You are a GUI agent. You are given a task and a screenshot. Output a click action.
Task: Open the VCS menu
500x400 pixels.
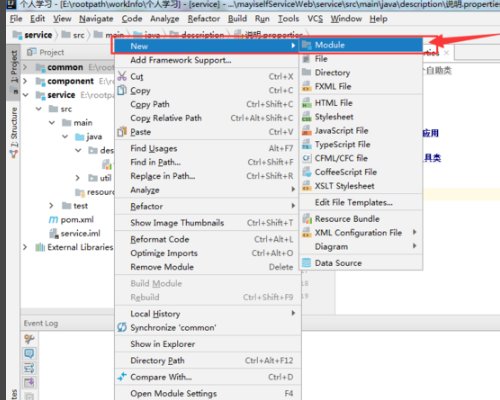pos(315,19)
